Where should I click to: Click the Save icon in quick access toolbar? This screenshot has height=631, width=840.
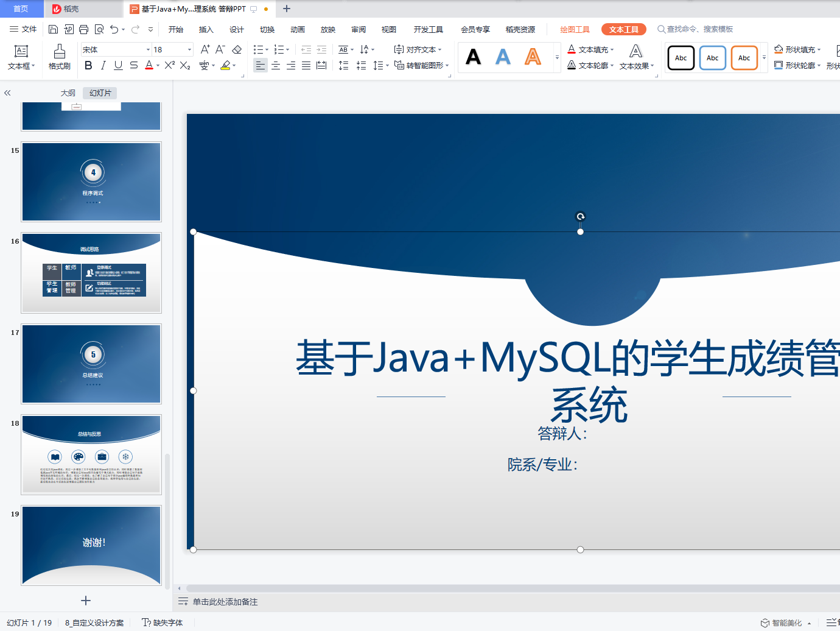tap(53, 29)
